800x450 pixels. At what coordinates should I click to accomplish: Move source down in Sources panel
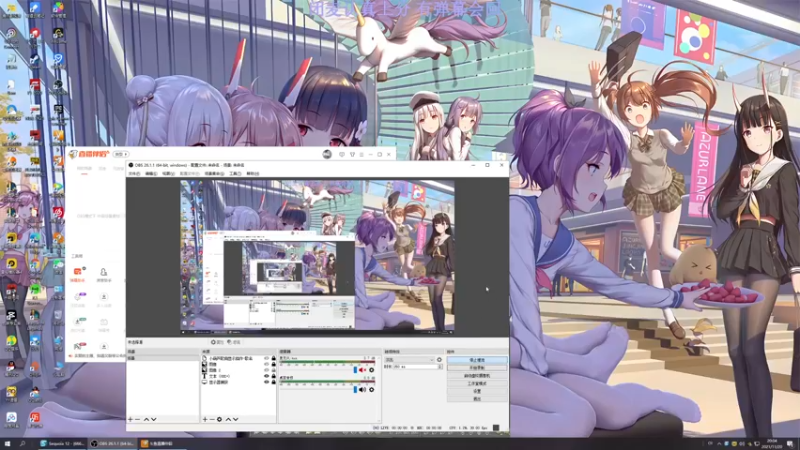(235, 419)
